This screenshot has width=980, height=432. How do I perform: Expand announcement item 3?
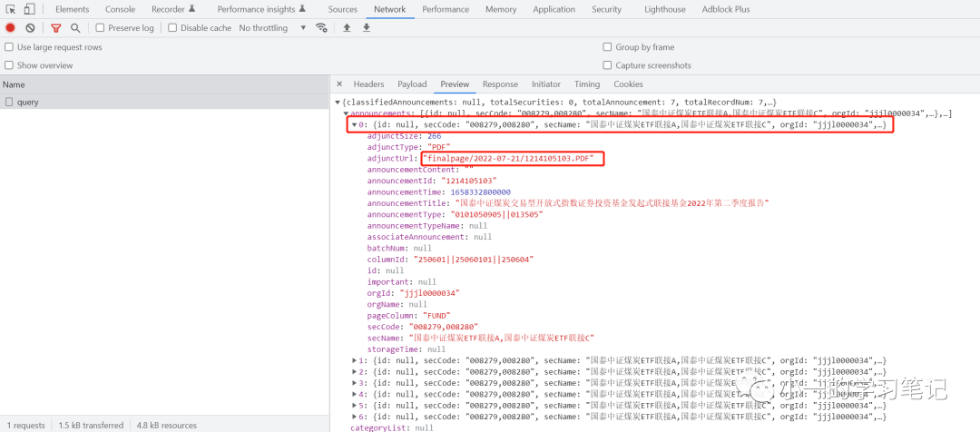point(355,383)
